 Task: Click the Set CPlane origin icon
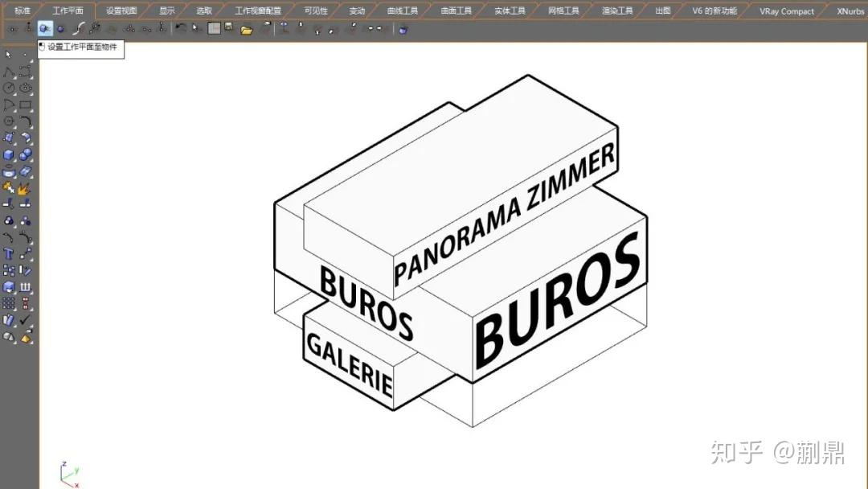tap(12, 29)
